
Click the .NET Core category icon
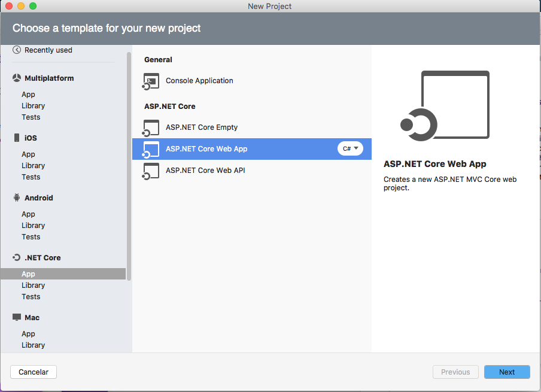coord(17,257)
